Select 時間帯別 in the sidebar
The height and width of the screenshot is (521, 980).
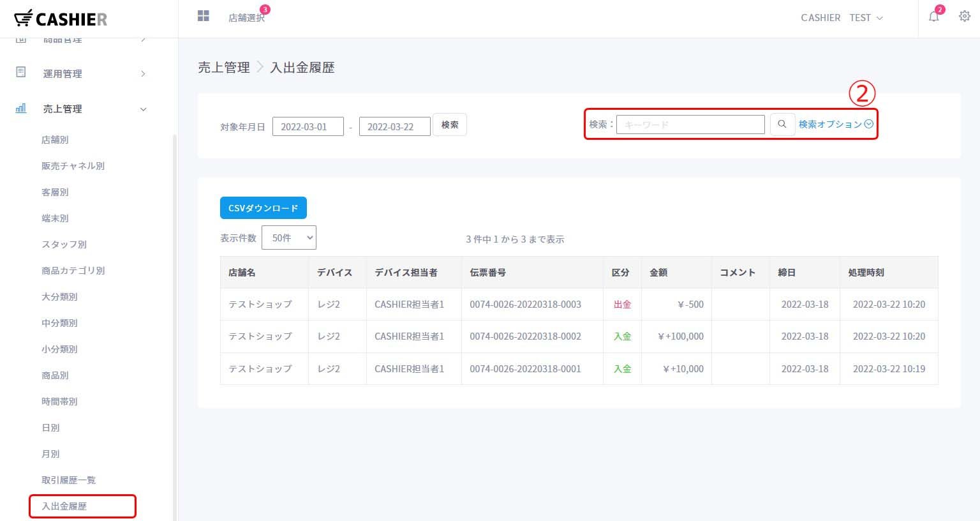(x=59, y=402)
